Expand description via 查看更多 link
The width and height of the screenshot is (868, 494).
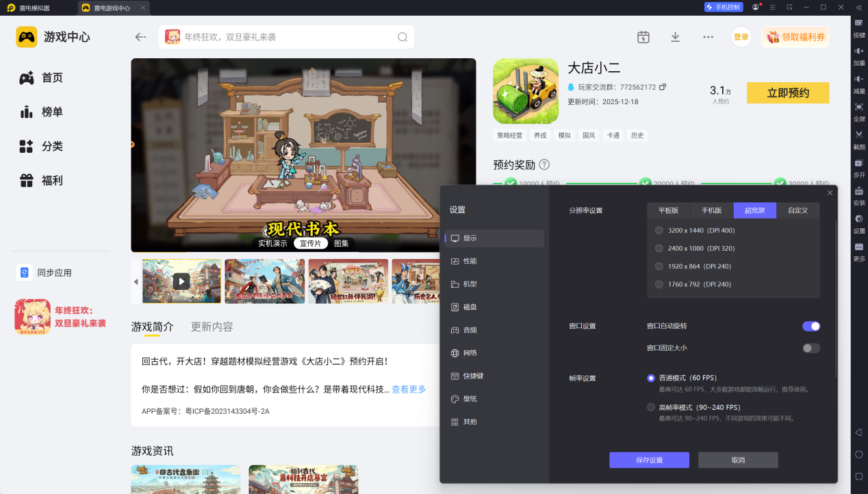[409, 389]
